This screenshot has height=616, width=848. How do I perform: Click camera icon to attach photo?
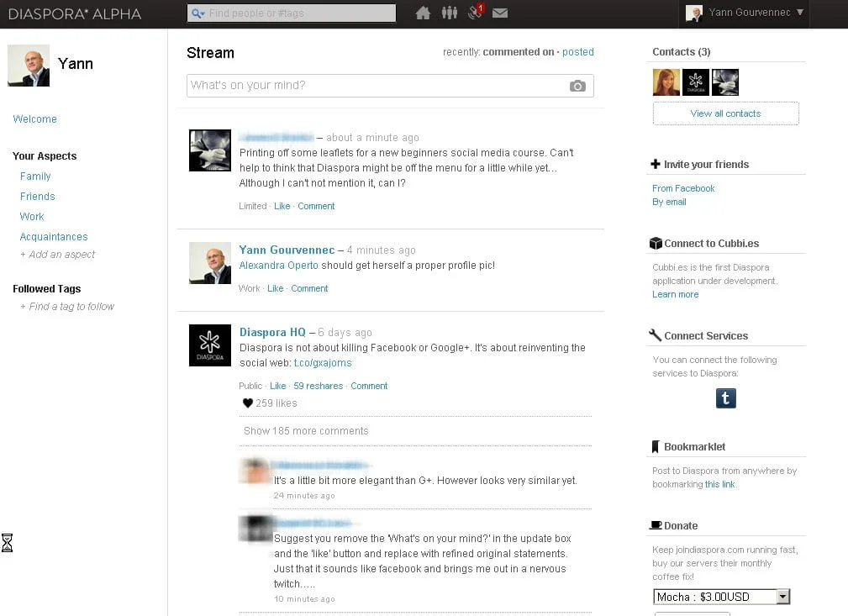click(577, 86)
